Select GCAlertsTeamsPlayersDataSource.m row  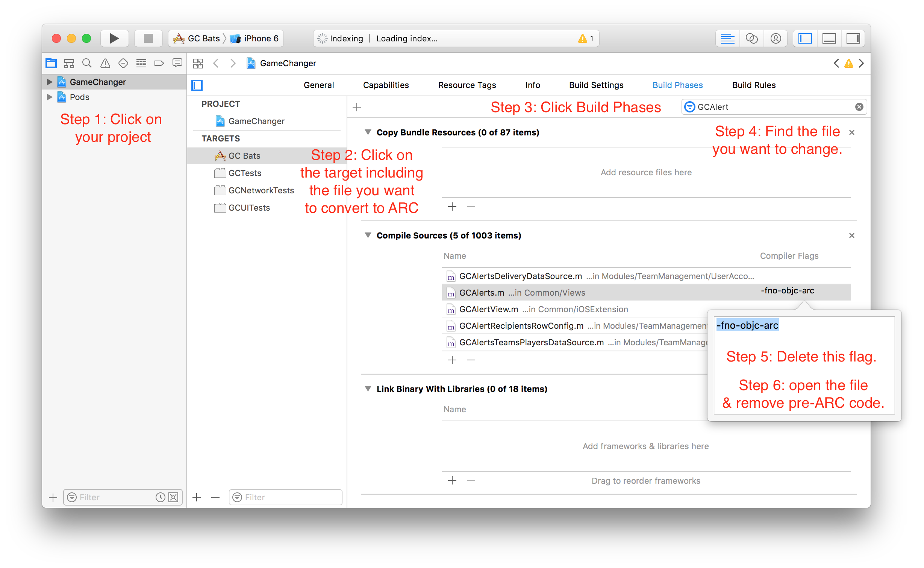coord(575,342)
